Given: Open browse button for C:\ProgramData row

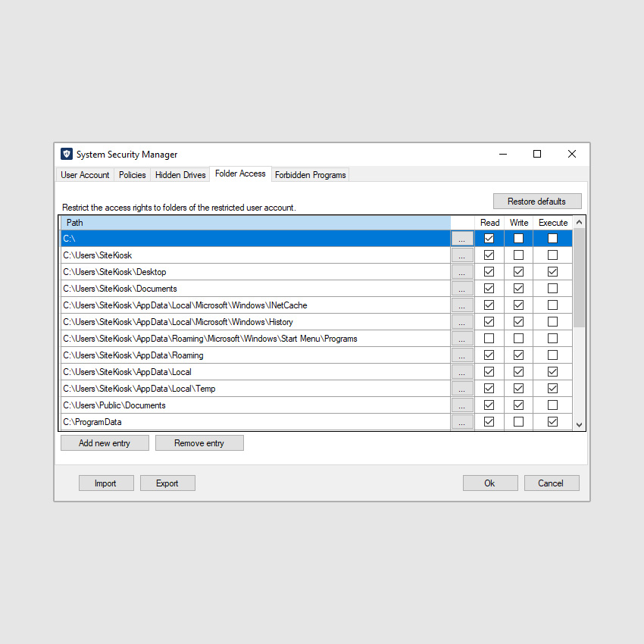Looking at the screenshot, I should 462,422.
